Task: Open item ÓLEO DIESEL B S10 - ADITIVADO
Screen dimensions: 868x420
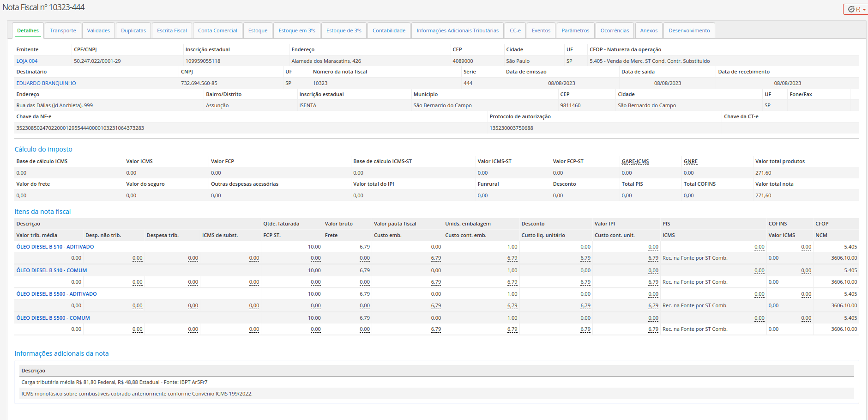Action: click(55, 247)
